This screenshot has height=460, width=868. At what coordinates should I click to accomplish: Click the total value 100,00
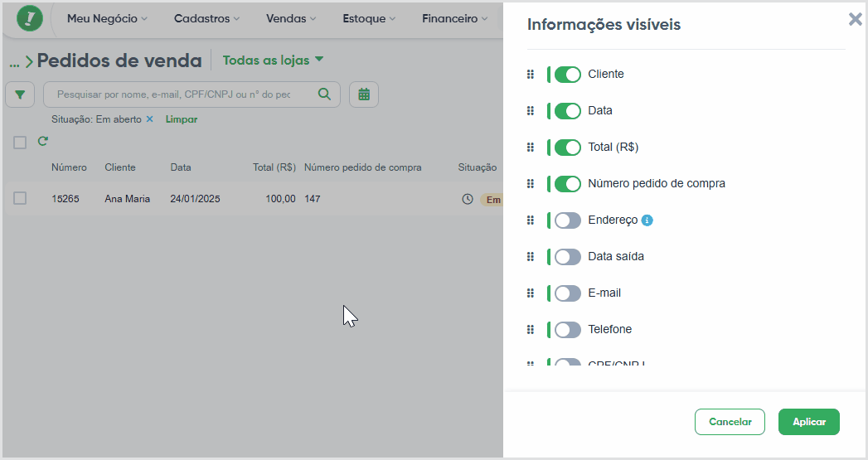(x=281, y=199)
